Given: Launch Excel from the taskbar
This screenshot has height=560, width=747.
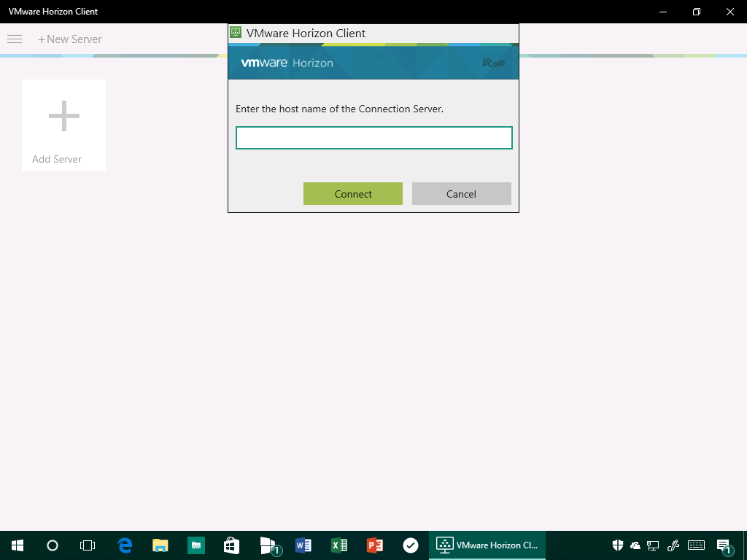Looking at the screenshot, I should tap(339, 545).
